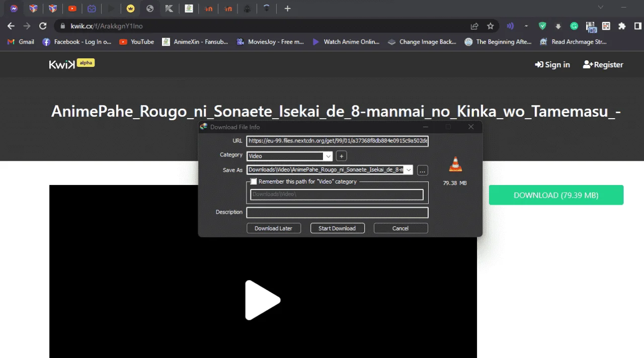Click the Kwik alpha logo

tap(71, 64)
